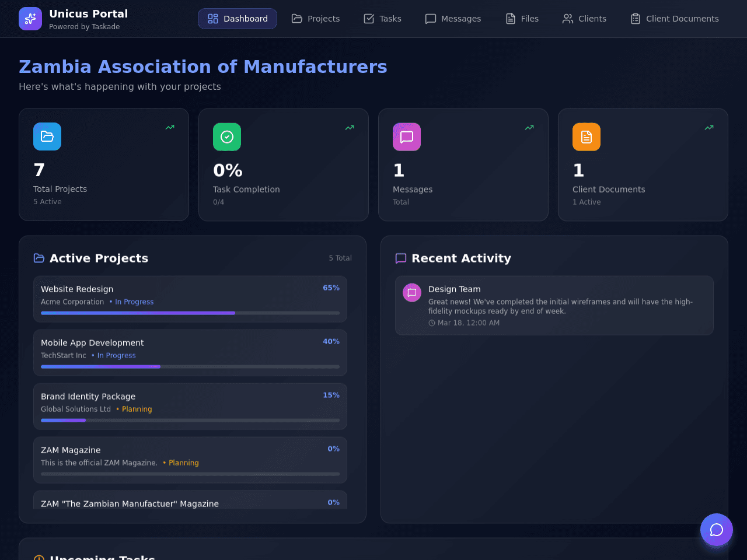Open the Task Completion stat card
This screenshot has width=747, height=560.
(x=284, y=165)
